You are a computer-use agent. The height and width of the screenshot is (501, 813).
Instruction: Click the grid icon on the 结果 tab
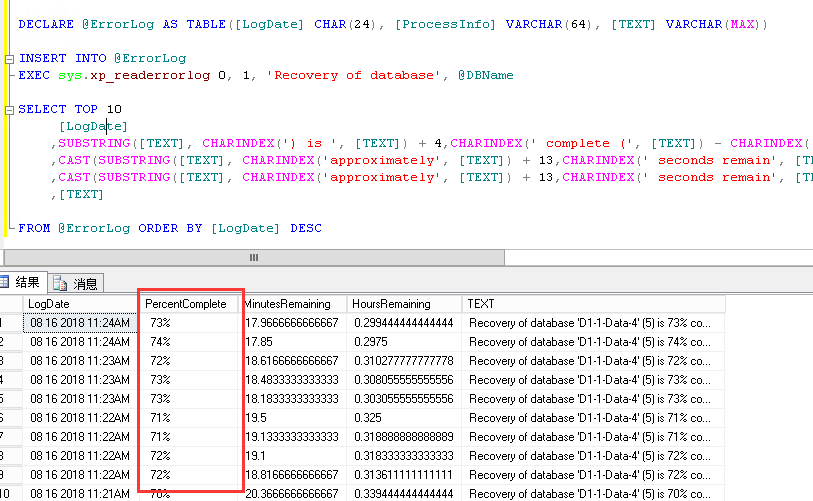(x=4, y=283)
